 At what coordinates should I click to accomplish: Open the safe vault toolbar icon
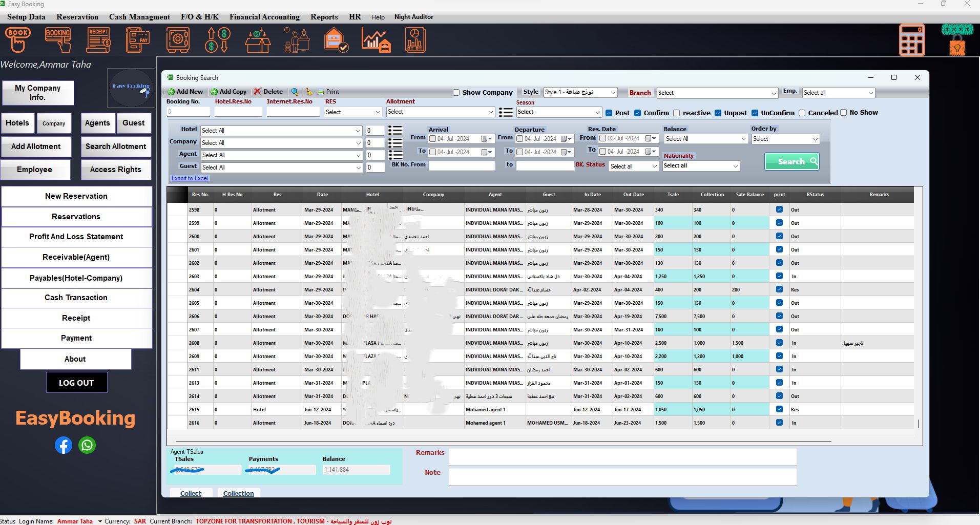click(178, 40)
